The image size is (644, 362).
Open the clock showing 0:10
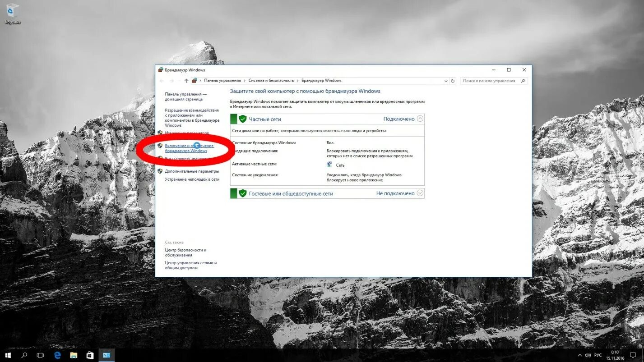[x=615, y=355]
